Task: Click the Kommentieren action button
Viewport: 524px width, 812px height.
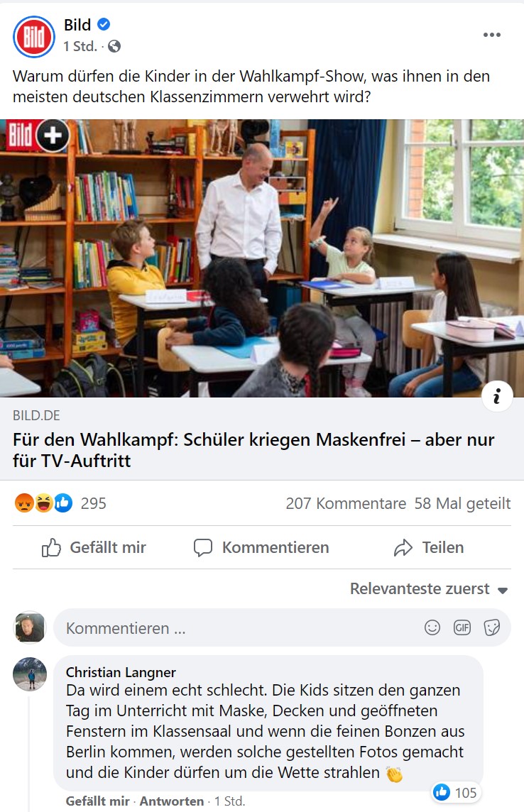Action: click(261, 547)
